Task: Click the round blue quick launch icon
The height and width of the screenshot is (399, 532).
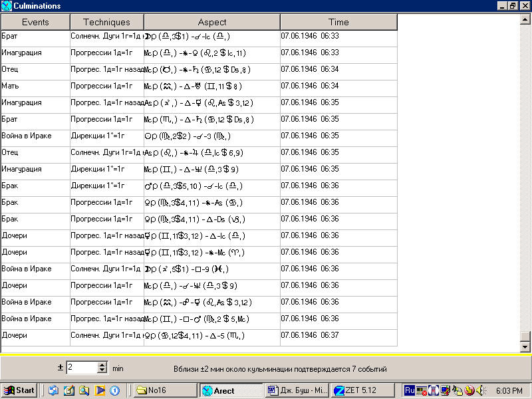Action: pyautogui.click(x=114, y=390)
